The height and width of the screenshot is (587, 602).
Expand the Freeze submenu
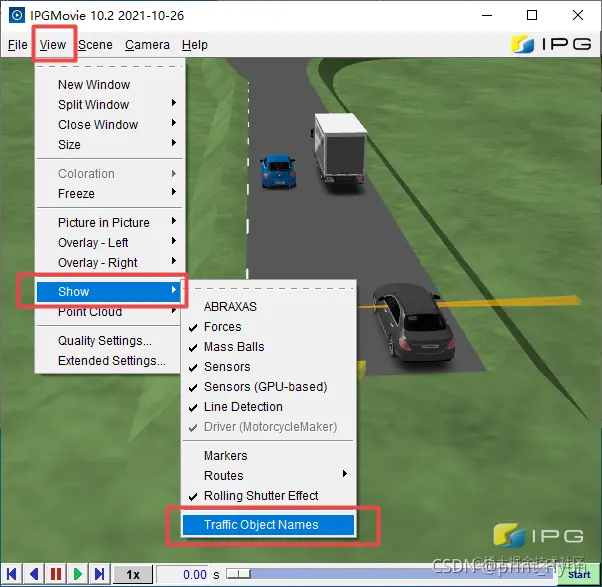point(109,193)
